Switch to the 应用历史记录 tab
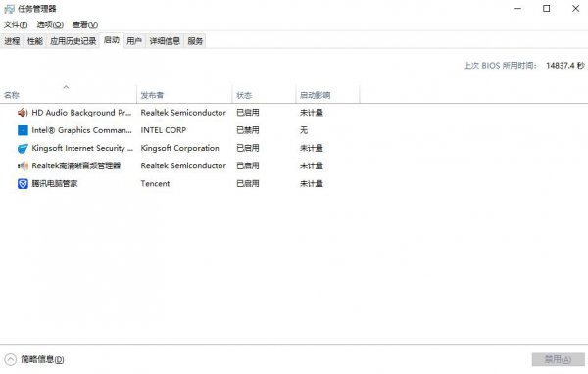The width and height of the screenshot is (588, 374). tap(73, 41)
